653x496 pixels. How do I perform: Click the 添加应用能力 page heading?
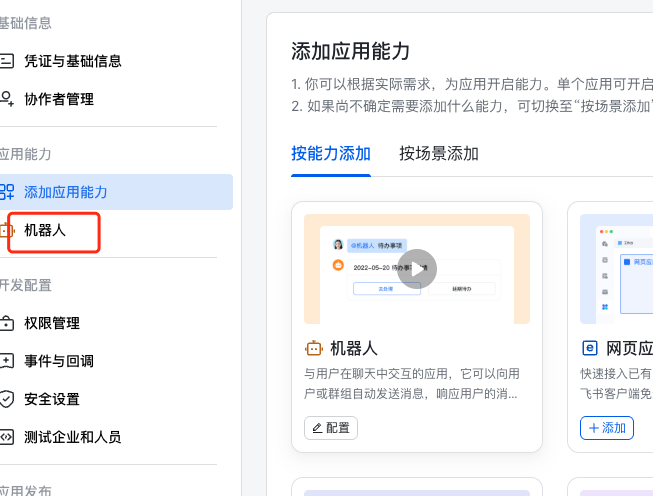[x=351, y=51]
